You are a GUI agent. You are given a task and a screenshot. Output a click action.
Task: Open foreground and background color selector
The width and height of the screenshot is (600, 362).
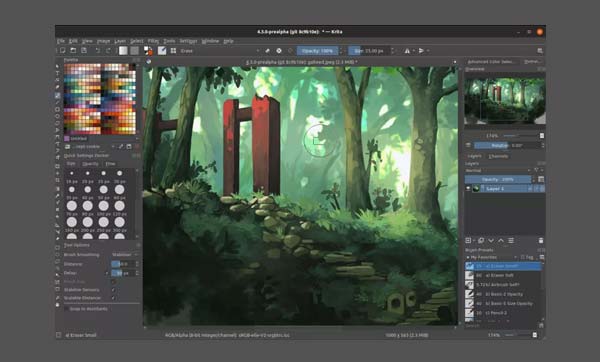[148, 51]
